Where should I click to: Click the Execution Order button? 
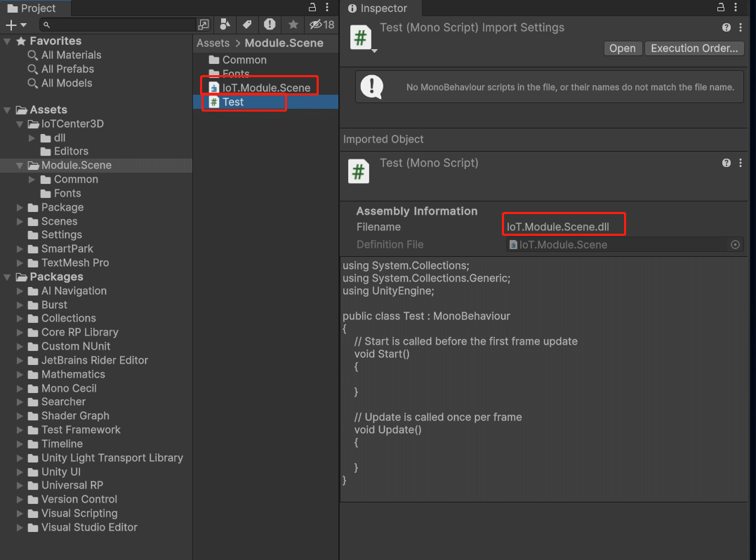tap(694, 48)
